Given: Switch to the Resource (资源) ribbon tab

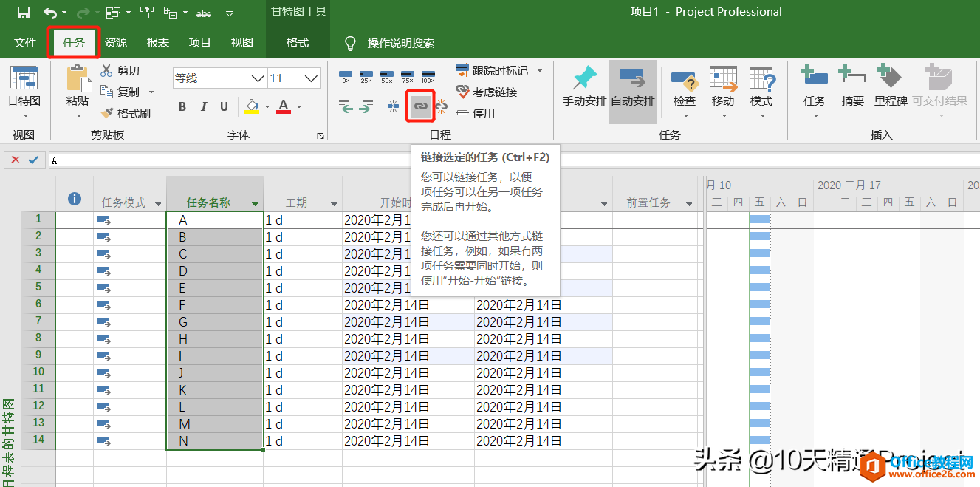Looking at the screenshot, I should [x=116, y=43].
